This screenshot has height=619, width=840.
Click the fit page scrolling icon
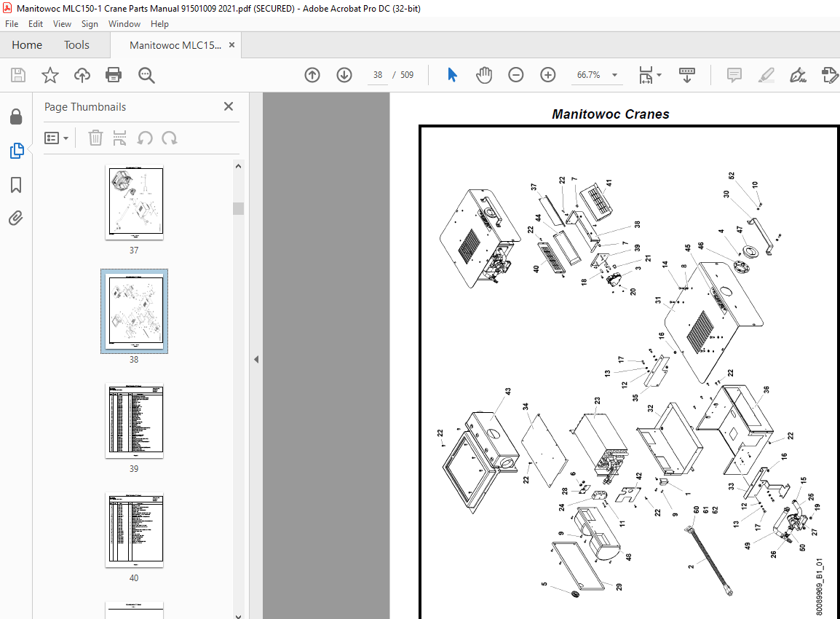click(x=646, y=75)
